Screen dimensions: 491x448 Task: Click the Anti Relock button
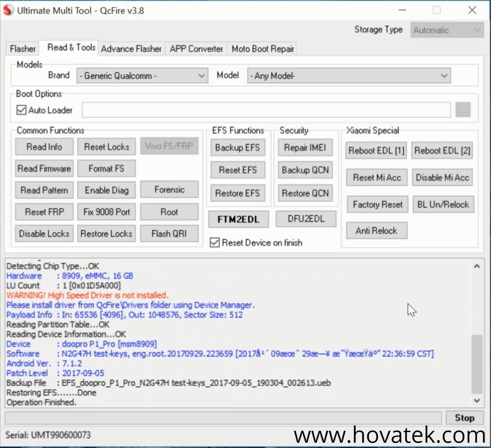point(377,230)
